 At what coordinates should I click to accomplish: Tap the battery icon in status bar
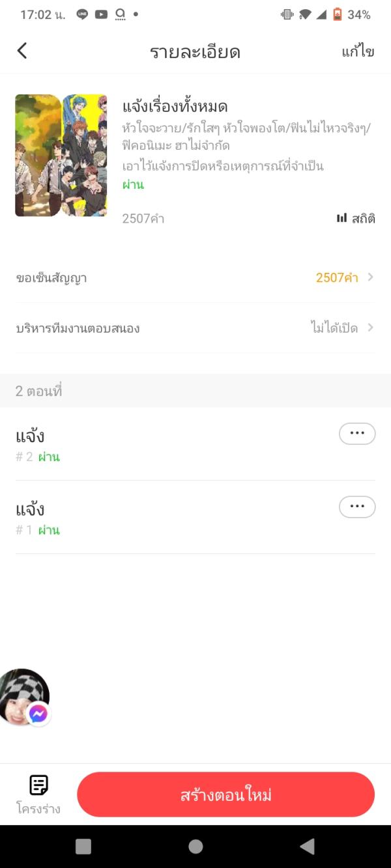(x=337, y=14)
